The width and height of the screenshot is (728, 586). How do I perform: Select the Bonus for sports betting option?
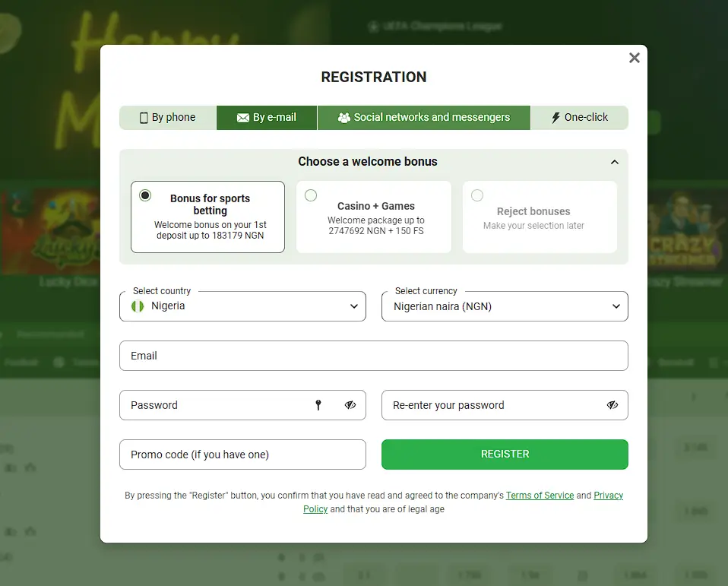tap(145, 195)
